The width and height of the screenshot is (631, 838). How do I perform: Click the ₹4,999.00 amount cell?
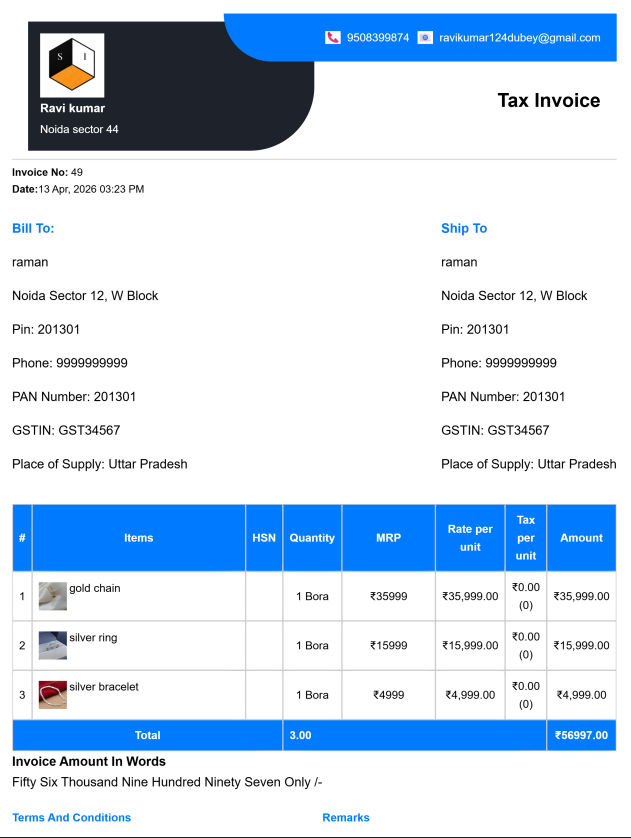pos(581,695)
